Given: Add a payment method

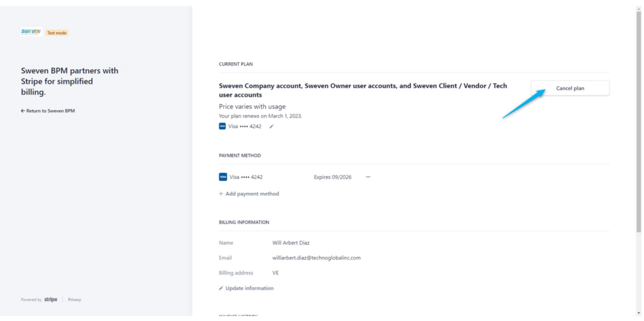Looking at the screenshot, I should tap(249, 193).
